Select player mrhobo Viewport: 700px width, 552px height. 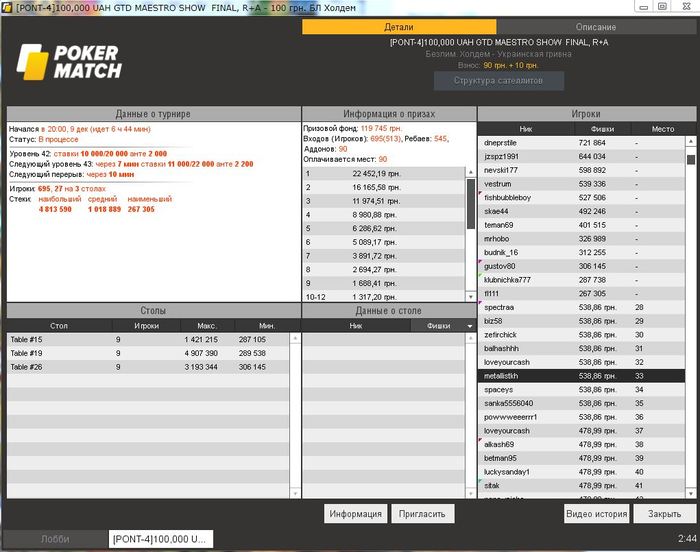pos(581,239)
